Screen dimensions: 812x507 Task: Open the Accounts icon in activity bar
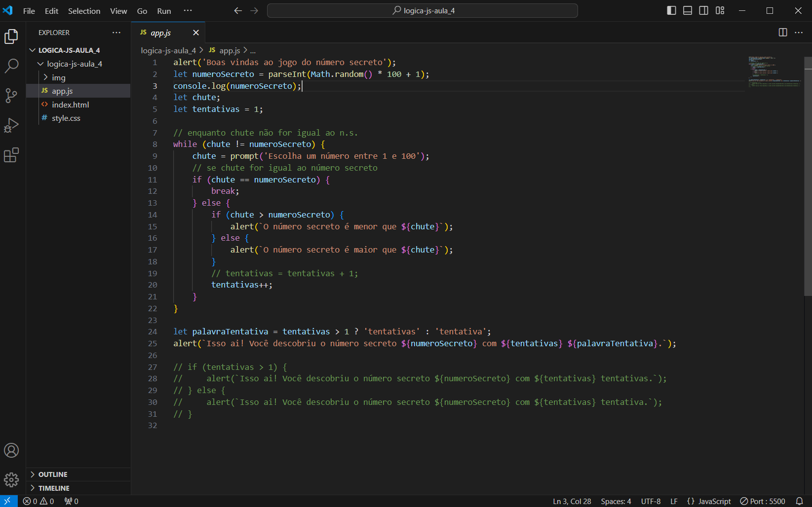tap(11, 450)
